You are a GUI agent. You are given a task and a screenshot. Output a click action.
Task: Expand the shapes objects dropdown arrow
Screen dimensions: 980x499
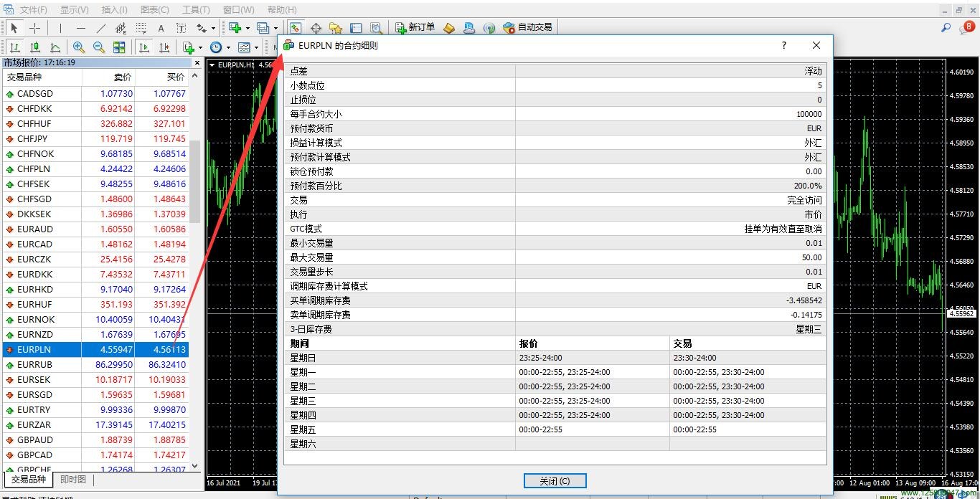tap(213, 29)
